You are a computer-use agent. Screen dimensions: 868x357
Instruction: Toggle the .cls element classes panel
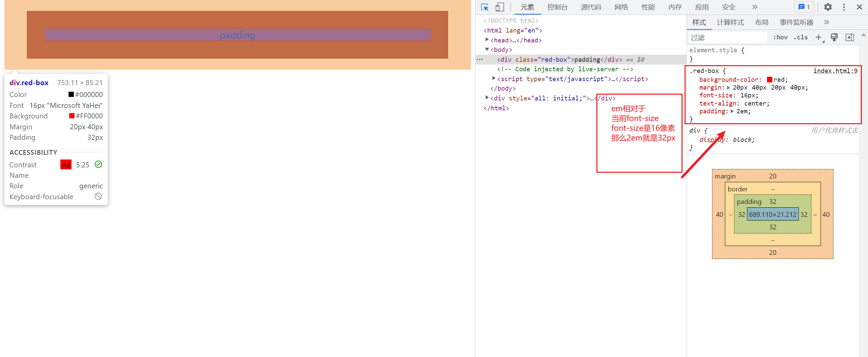[x=801, y=37]
